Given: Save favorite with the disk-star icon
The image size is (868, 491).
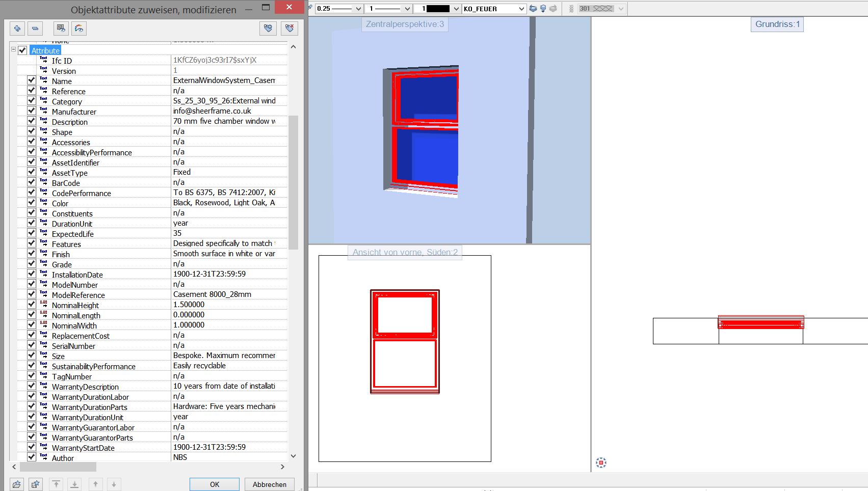Looking at the screenshot, I should coord(35,484).
